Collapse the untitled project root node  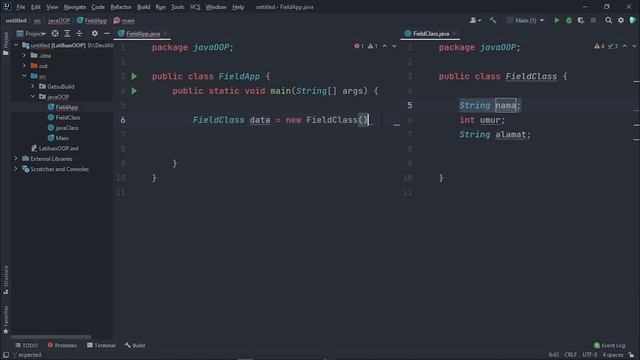(x=16, y=45)
